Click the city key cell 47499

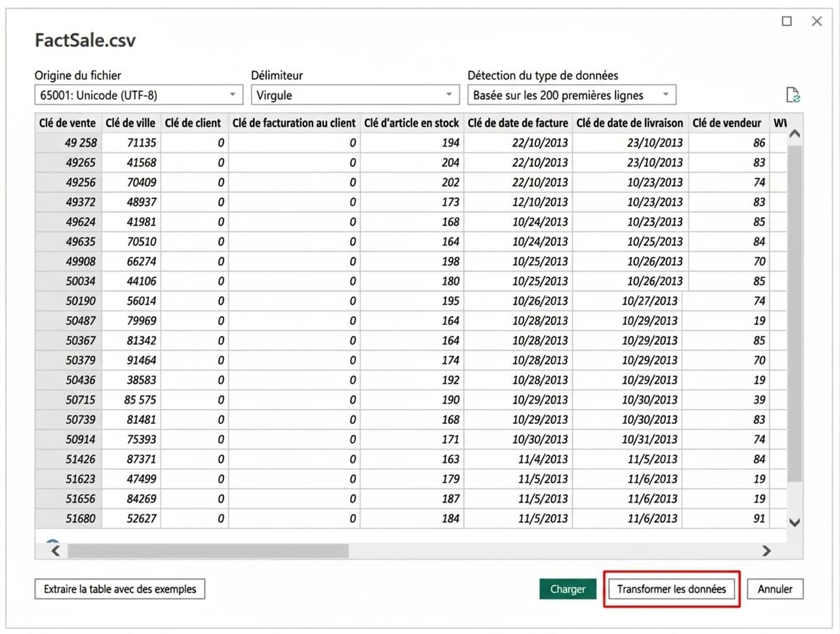coord(131,479)
